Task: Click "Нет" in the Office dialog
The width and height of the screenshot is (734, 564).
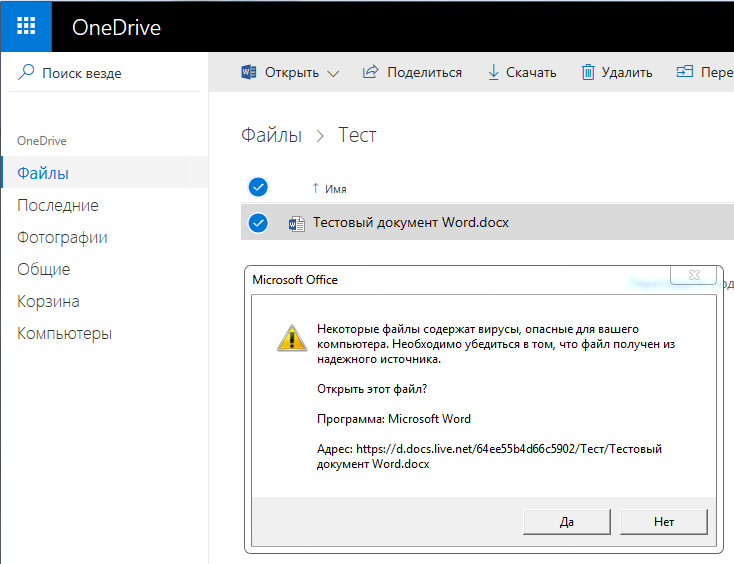Action: (x=664, y=521)
